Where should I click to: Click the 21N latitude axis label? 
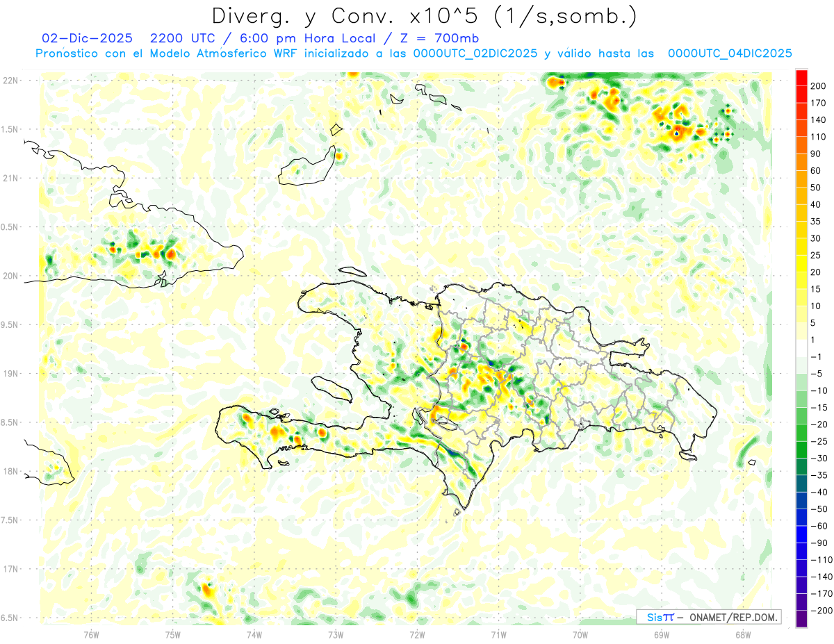[10, 178]
